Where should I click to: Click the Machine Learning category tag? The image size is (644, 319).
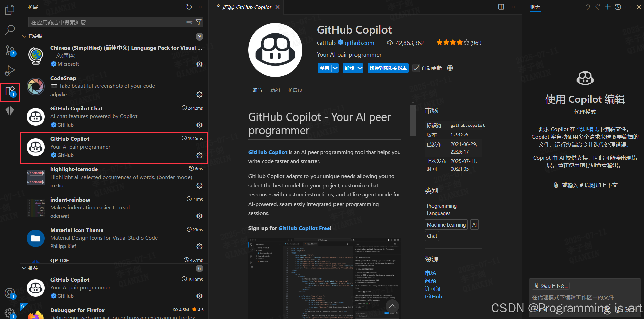pyautogui.click(x=446, y=225)
